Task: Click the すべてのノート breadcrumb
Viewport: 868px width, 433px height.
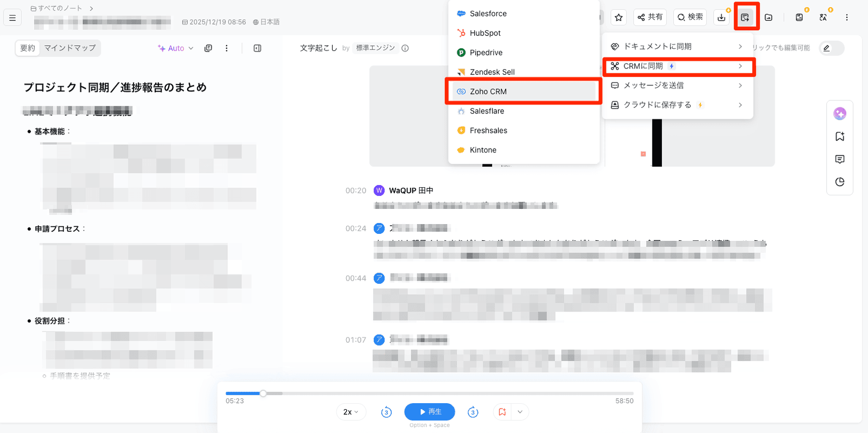Action: 60,8
